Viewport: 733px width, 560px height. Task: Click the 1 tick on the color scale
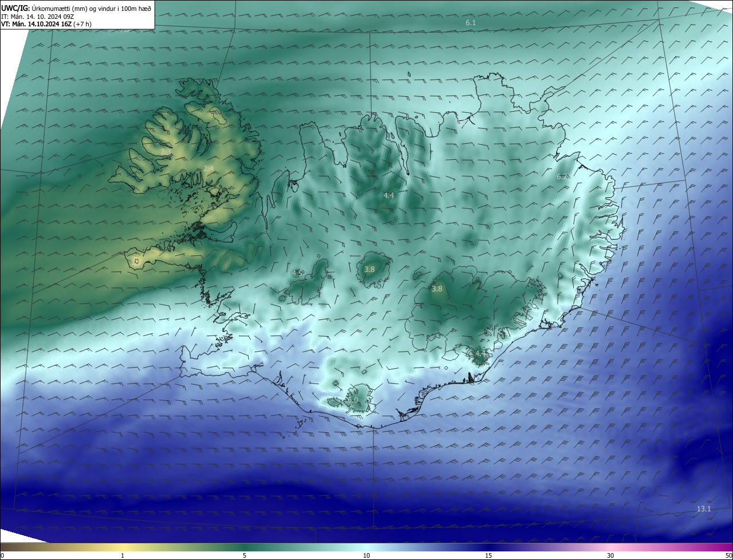123,555
